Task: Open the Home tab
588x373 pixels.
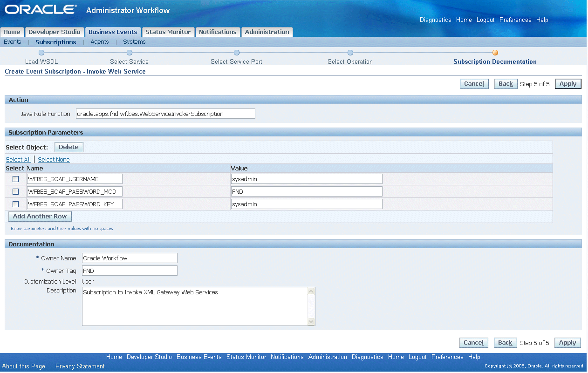Action: (12, 32)
